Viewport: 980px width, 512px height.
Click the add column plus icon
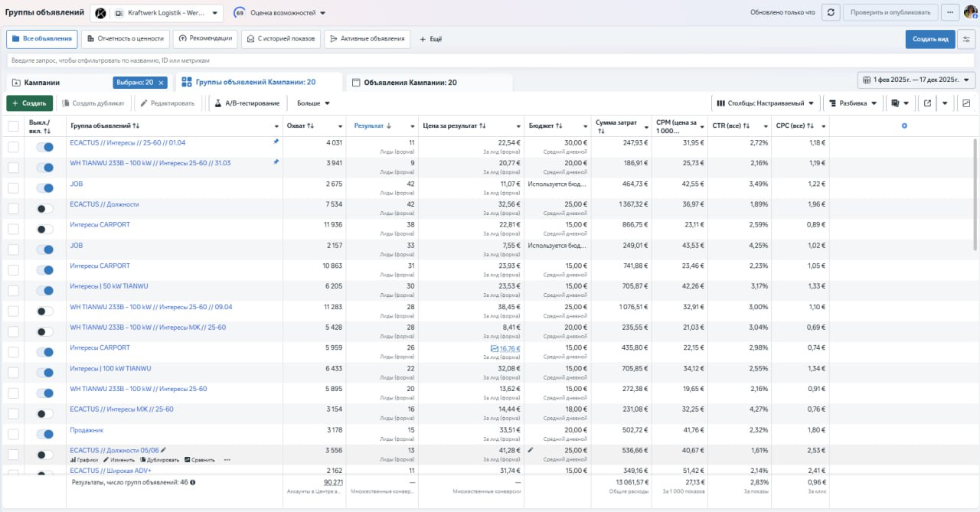(x=904, y=126)
